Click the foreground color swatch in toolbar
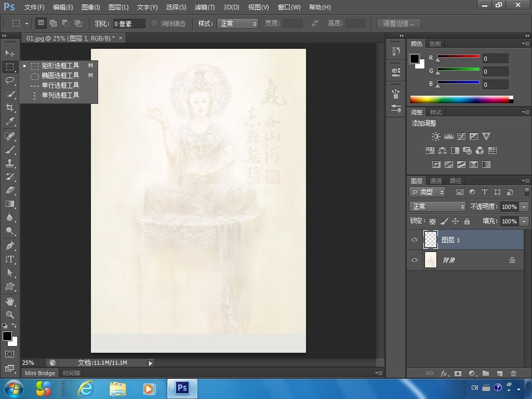Screen dimensions: 532x399 pyautogui.click(x=7, y=336)
